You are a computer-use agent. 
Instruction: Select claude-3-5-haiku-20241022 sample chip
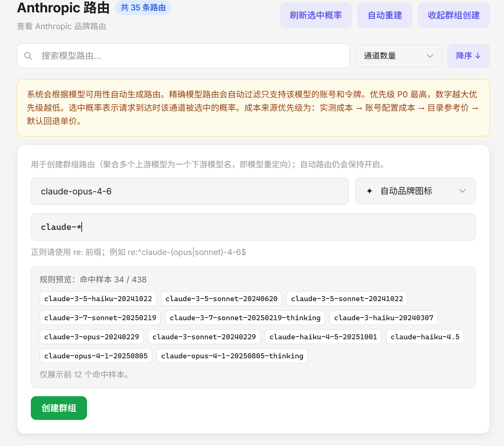pyautogui.click(x=98, y=299)
